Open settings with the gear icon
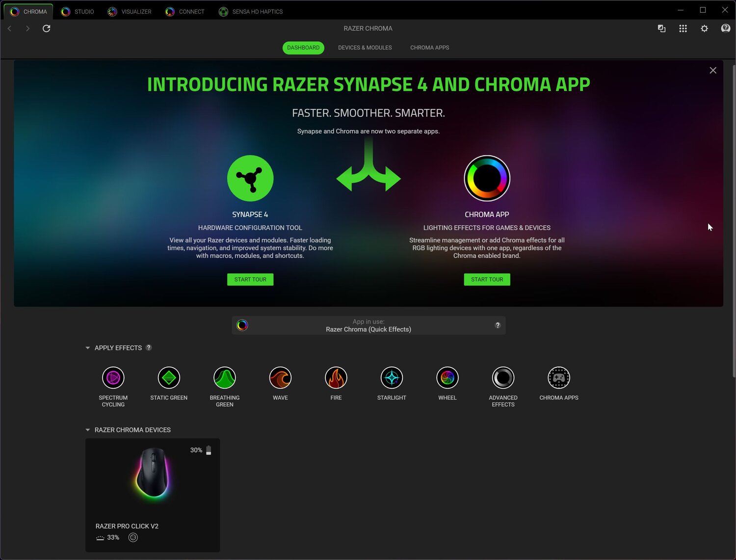Screen dimensions: 736x560 tap(704, 28)
